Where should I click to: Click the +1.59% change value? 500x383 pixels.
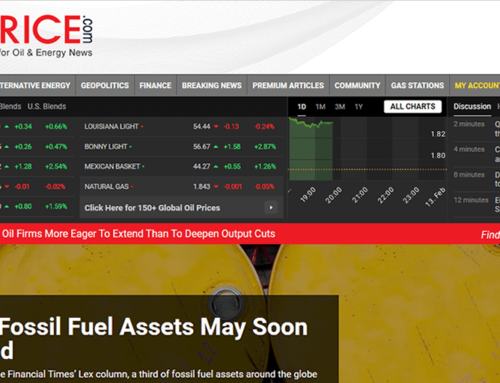pyautogui.click(x=56, y=206)
